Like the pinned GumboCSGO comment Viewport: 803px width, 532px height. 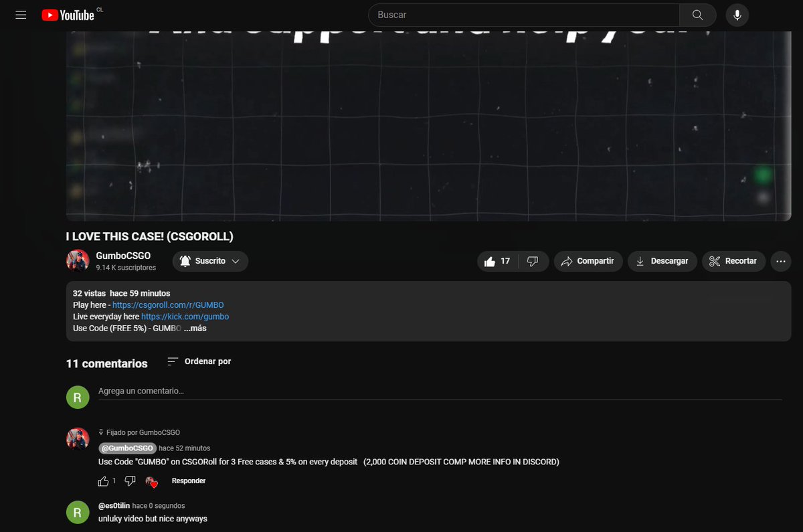pyautogui.click(x=103, y=481)
